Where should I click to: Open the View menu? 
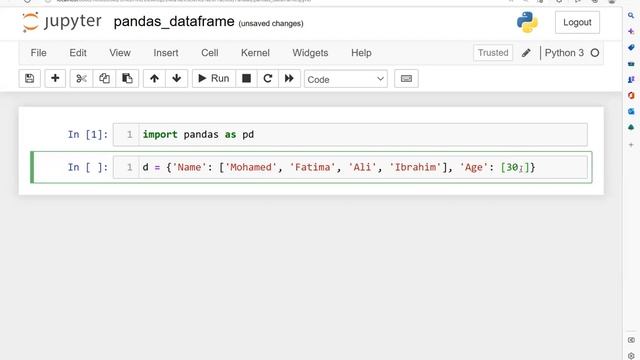point(120,53)
